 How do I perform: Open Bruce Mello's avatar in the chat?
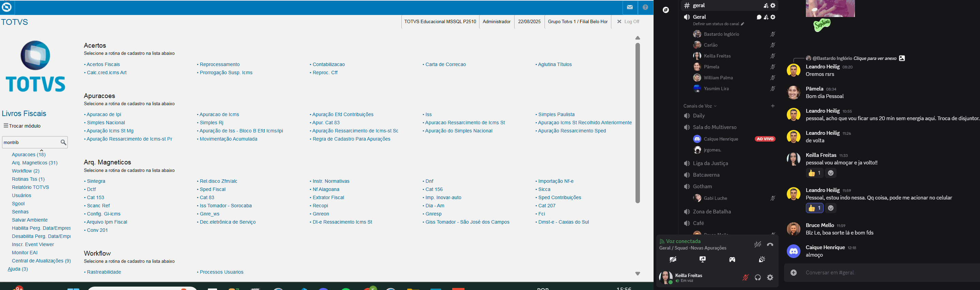pyautogui.click(x=794, y=229)
